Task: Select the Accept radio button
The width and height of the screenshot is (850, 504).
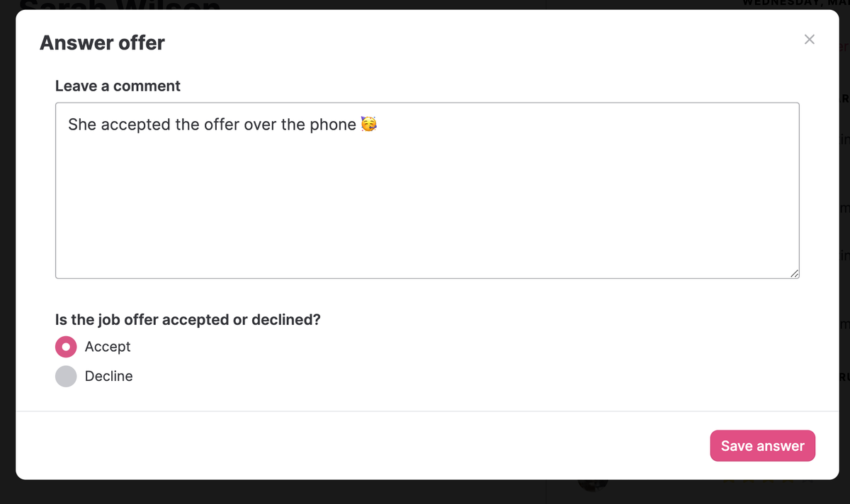Action: (66, 347)
